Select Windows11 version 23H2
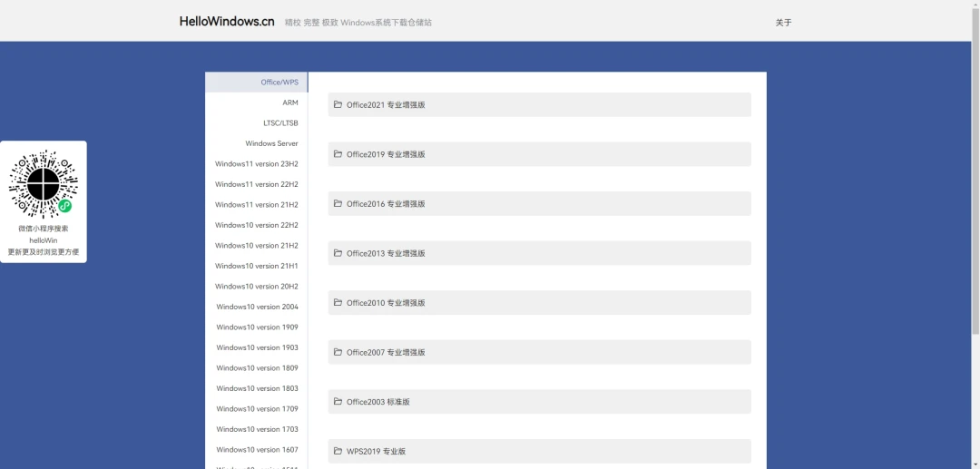Screen dimensions: 980x469 pos(256,163)
